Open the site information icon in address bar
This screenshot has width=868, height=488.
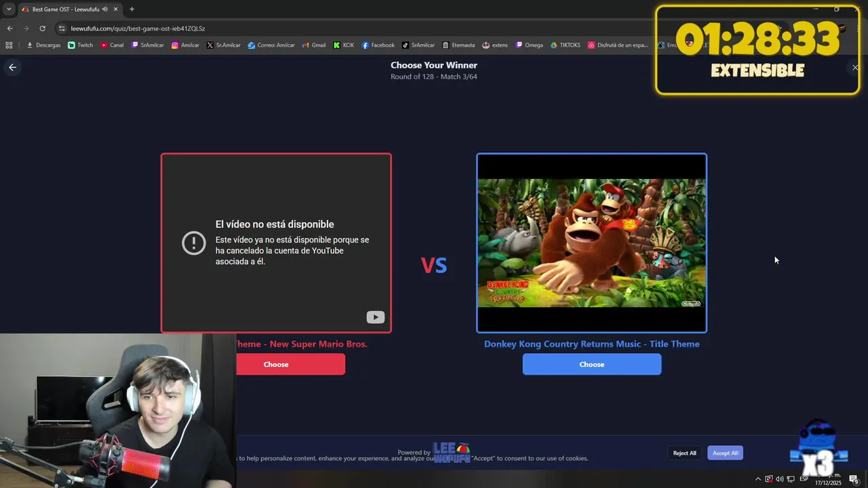62,28
